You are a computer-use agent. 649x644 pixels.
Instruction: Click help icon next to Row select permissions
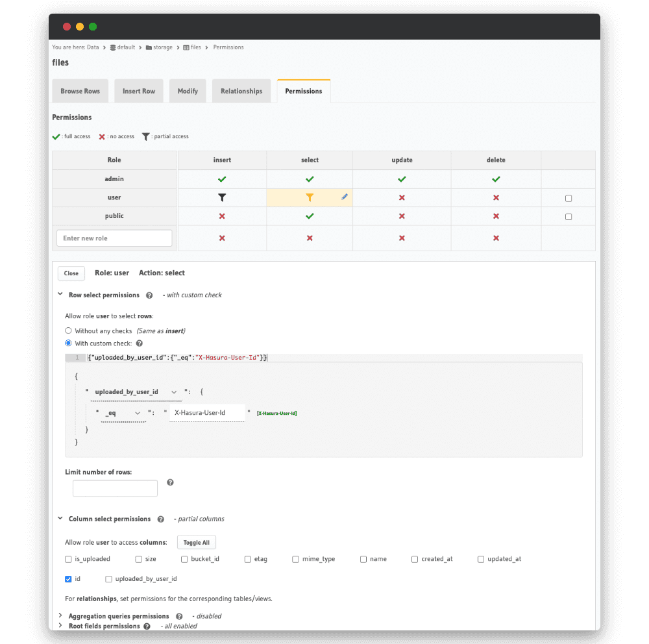click(x=149, y=295)
